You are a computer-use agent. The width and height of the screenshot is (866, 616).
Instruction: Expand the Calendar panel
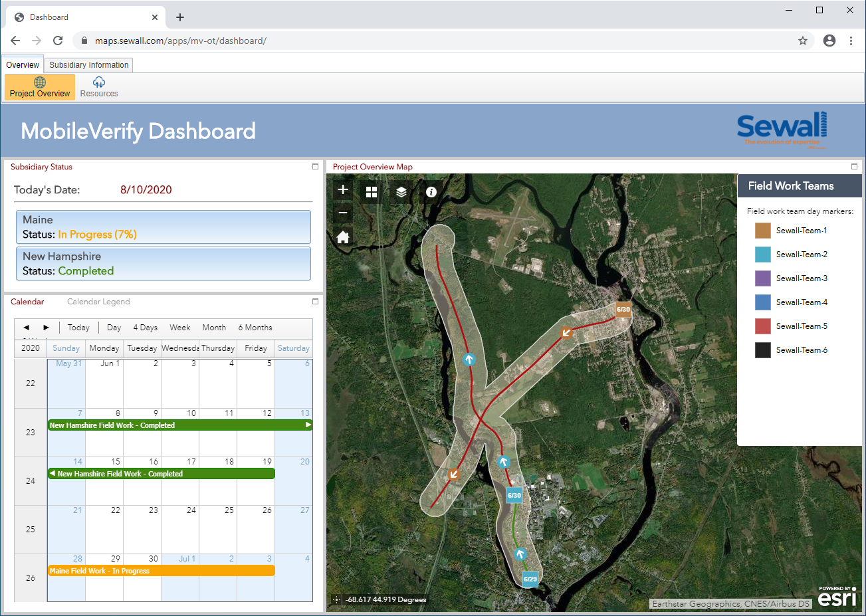point(314,302)
